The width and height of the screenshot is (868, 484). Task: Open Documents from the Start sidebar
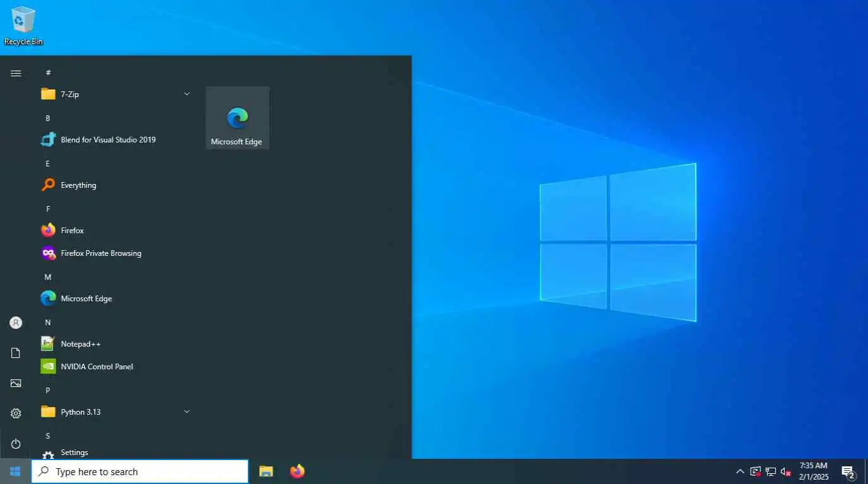pos(16,353)
